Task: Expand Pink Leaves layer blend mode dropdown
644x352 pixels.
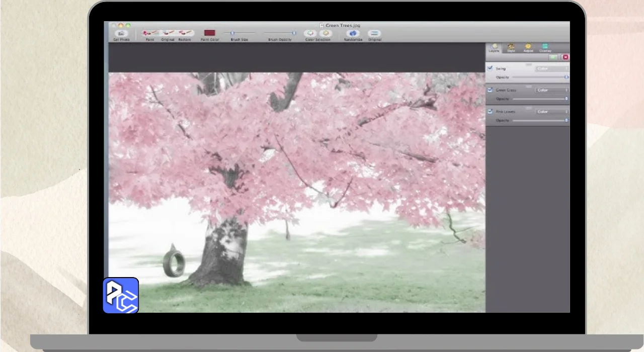Action: pyautogui.click(x=551, y=112)
